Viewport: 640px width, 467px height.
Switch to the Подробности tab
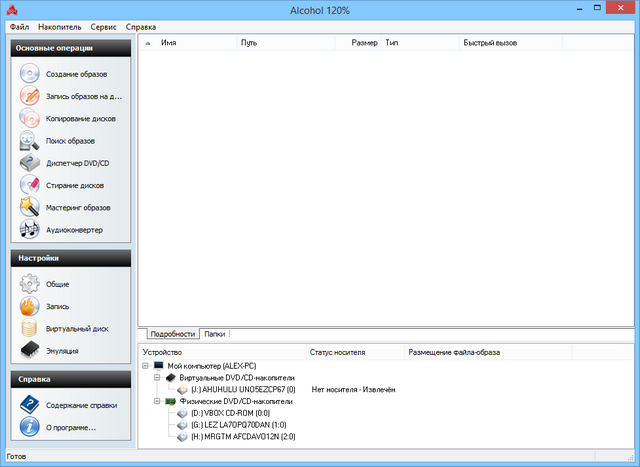171,333
